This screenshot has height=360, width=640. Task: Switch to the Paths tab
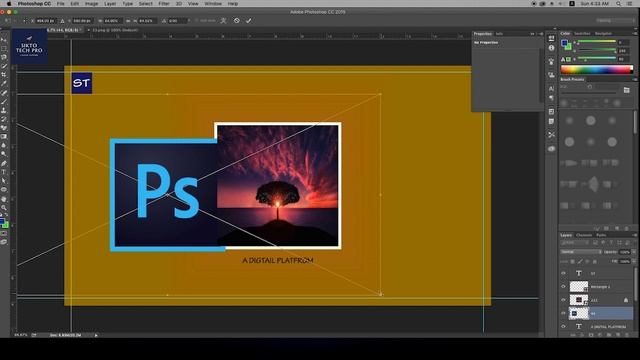pyautogui.click(x=601, y=235)
